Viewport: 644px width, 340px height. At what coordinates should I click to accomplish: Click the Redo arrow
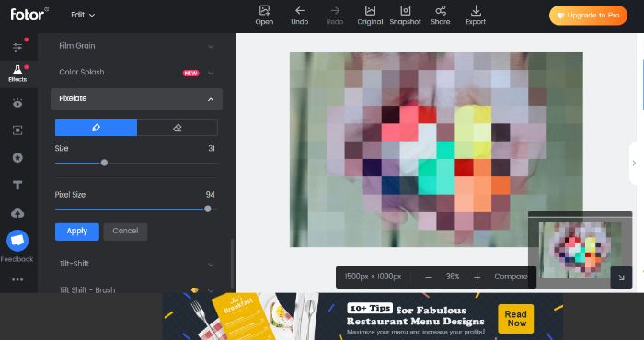[x=335, y=16]
